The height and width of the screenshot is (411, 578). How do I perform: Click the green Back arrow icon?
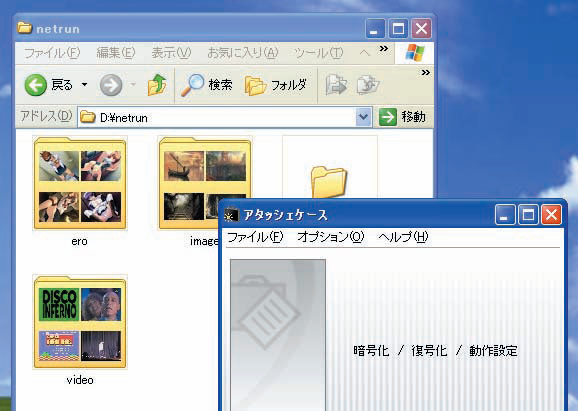click(x=35, y=85)
